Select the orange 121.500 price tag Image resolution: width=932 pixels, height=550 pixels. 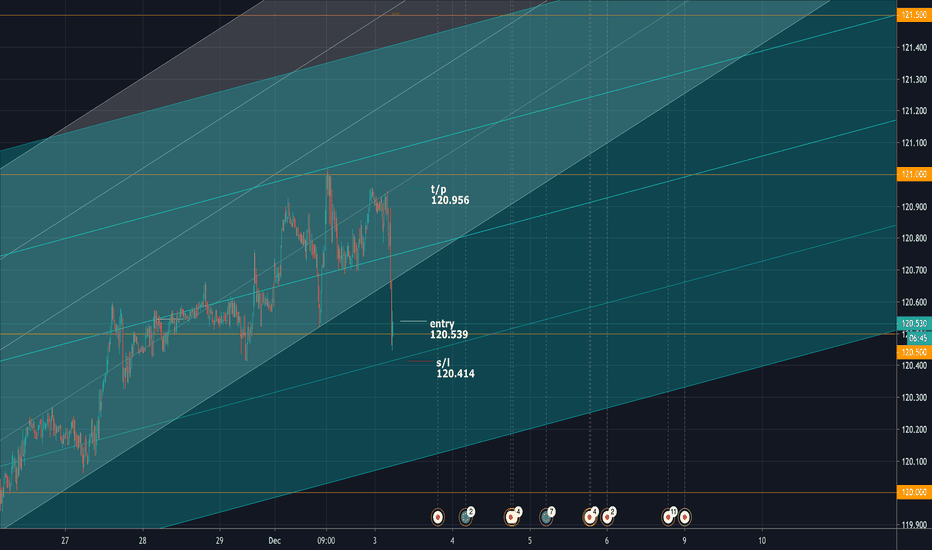point(913,15)
